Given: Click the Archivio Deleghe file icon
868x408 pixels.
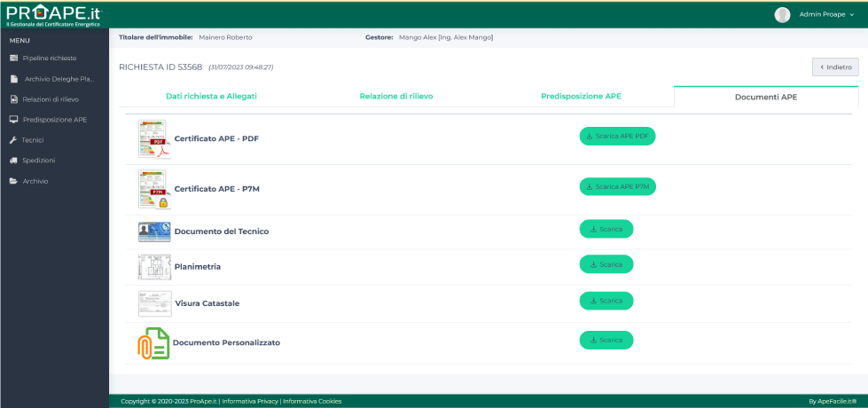Looking at the screenshot, I should (14, 79).
